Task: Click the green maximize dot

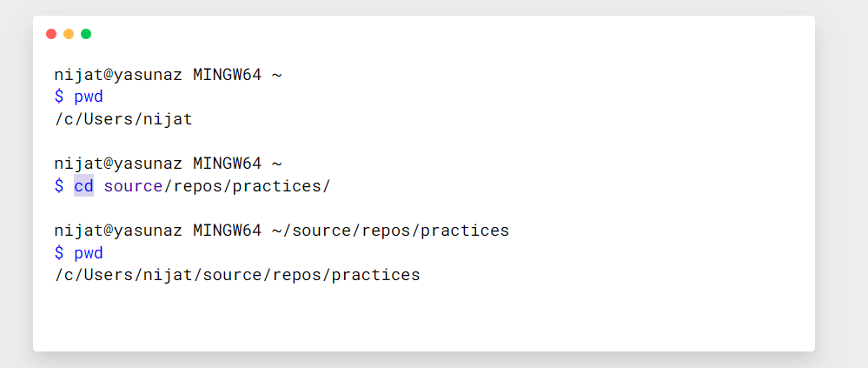Action: 86,34
